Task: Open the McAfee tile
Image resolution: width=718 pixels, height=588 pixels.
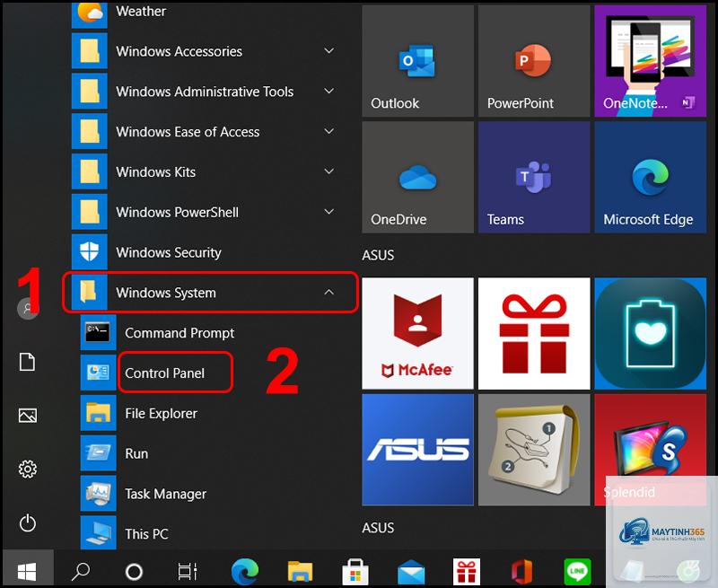Action: point(417,333)
